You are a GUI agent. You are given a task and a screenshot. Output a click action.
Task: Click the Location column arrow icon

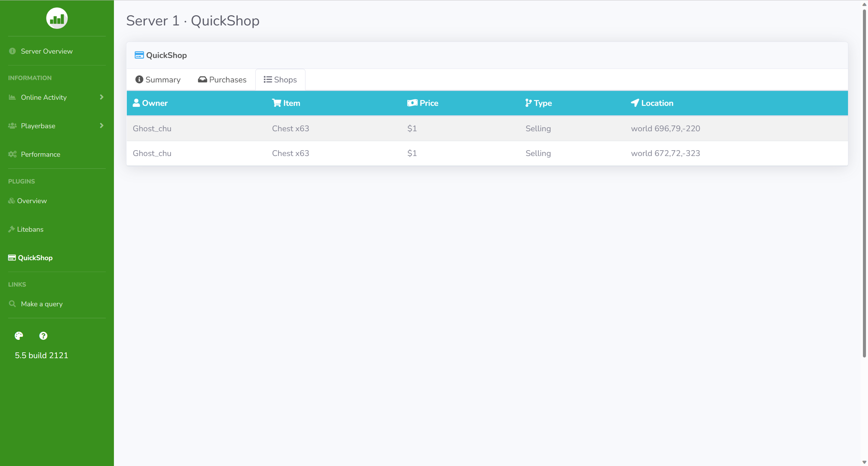[635, 103]
